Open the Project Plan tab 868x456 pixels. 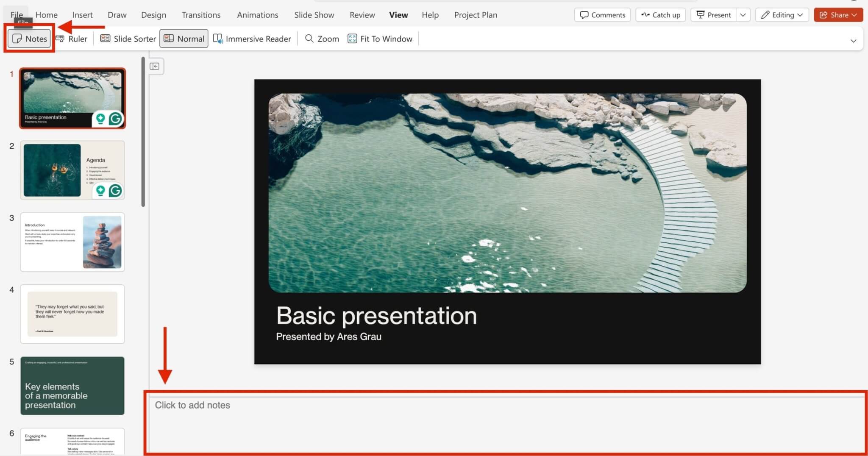pyautogui.click(x=475, y=14)
